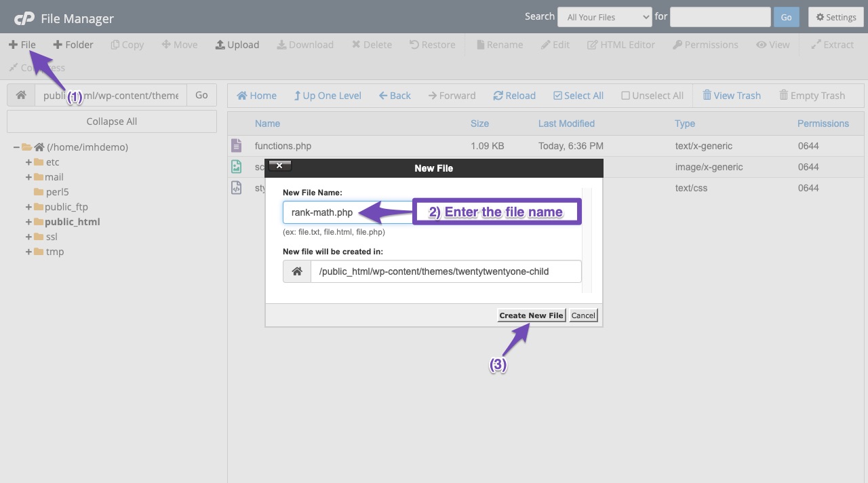
Task: Expand the etc folder in the tree
Action: point(28,162)
